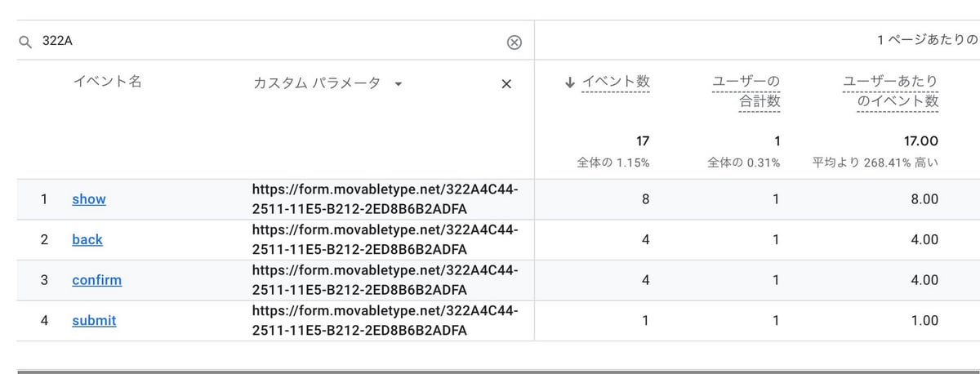The image size is (980, 374).
Task: Click the 全体の 1.15% summary text
Action: pos(613,163)
